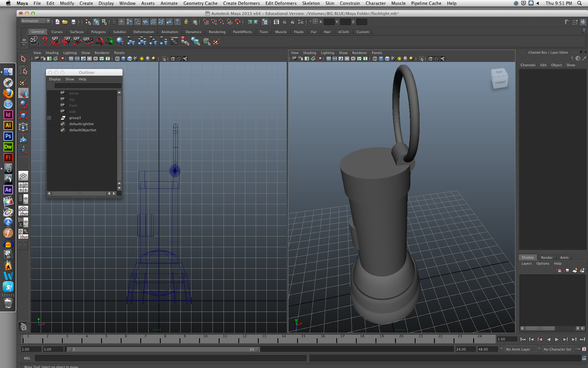Save the scene with the floppy disk icon
Image resolution: width=588 pixels, height=368 pixels.
[x=74, y=21]
